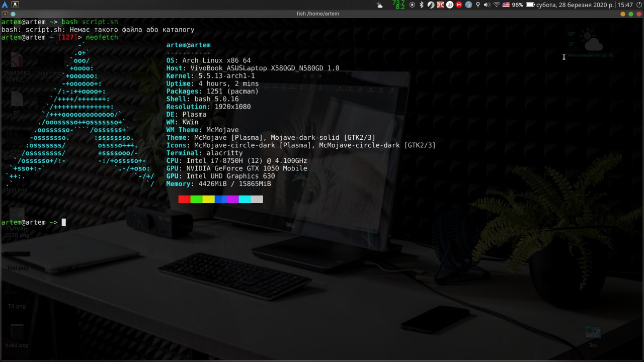Click the 'neofetch' command text
The image size is (644, 362).
(x=102, y=37)
